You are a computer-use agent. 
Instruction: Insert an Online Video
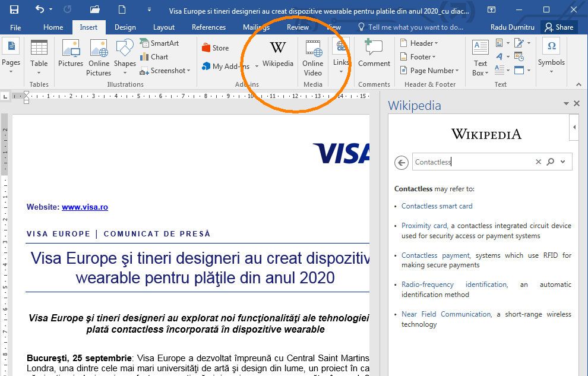(x=313, y=58)
